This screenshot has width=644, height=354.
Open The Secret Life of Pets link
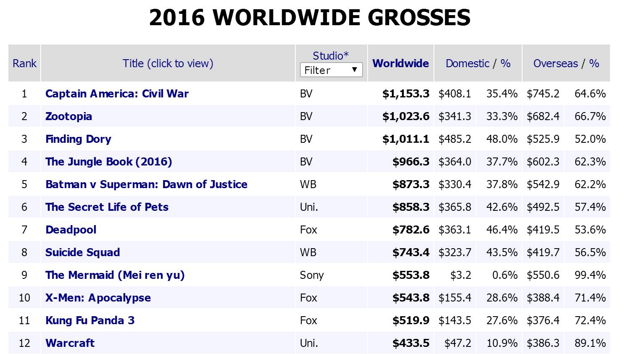[107, 207]
